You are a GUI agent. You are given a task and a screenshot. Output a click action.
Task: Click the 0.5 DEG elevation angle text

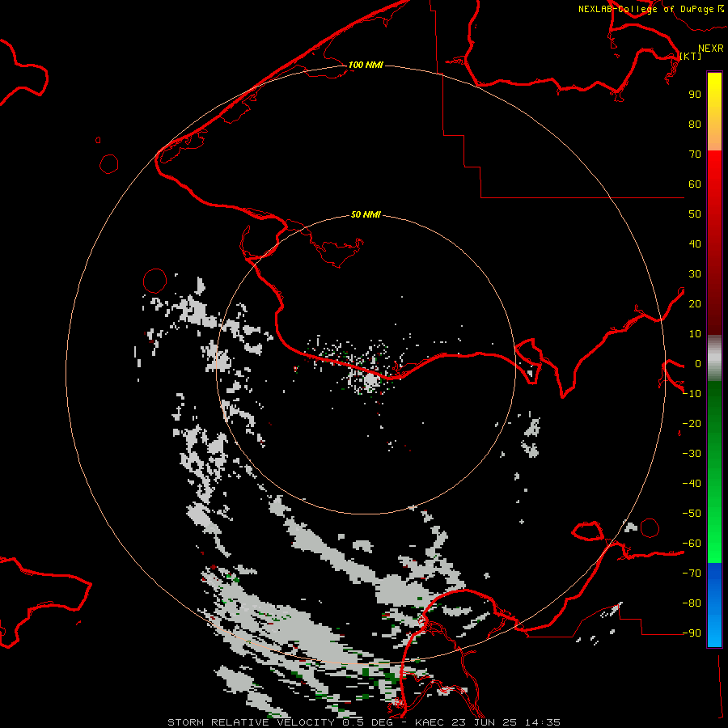pos(368,722)
